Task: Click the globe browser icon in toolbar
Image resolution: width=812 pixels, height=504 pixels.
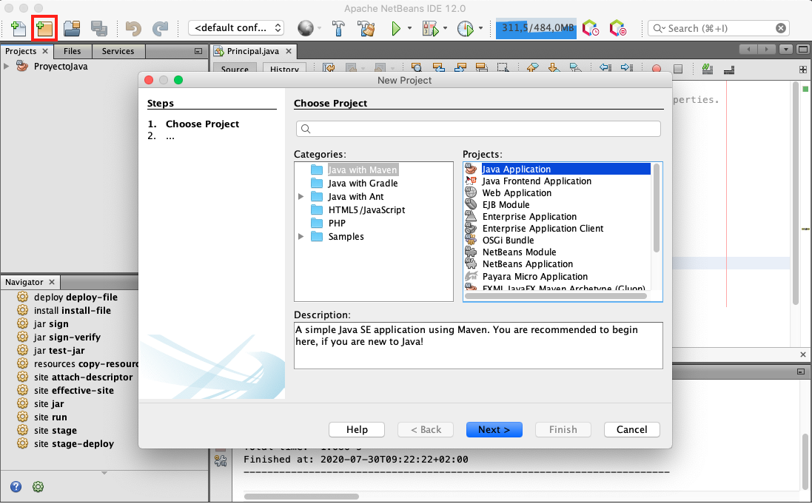Action: tap(306, 28)
